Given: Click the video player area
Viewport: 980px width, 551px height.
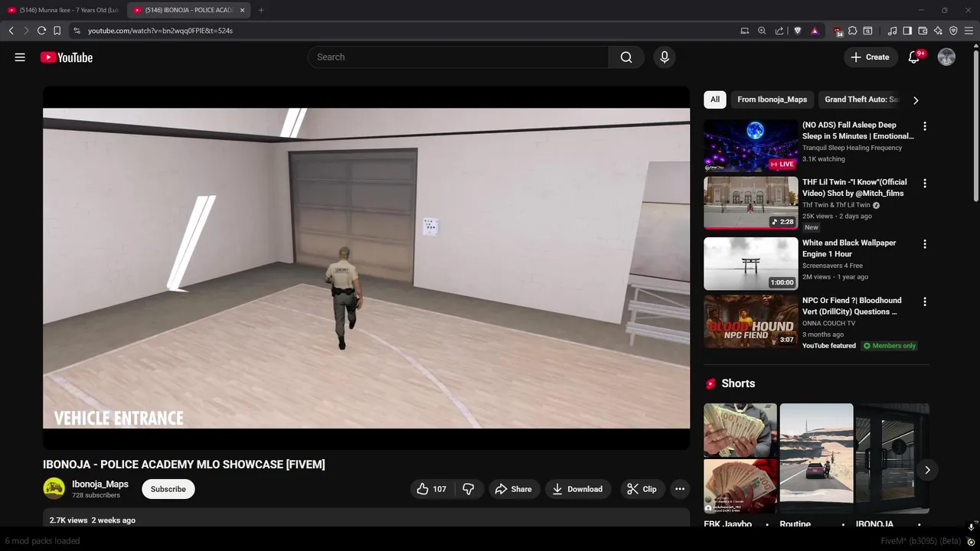Looking at the screenshot, I should tap(366, 268).
